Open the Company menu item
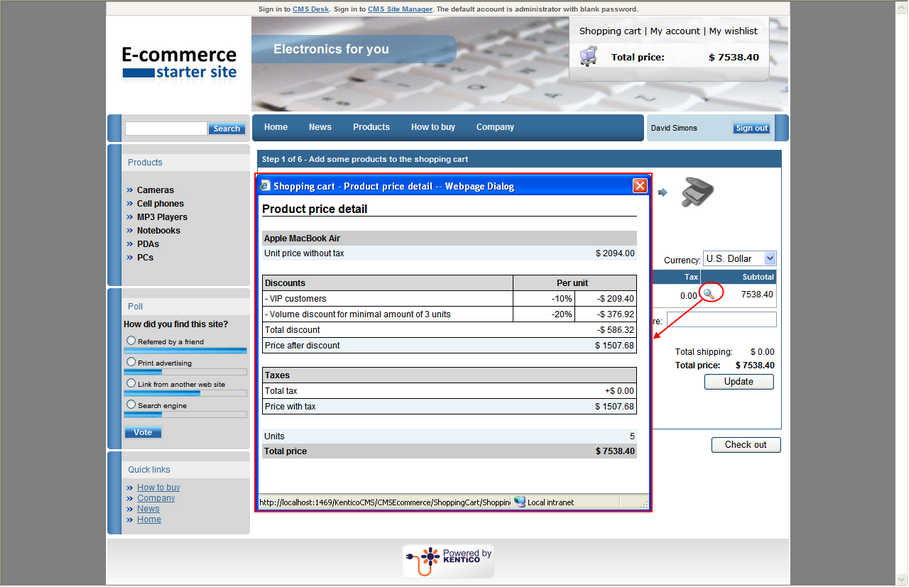 click(x=495, y=127)
